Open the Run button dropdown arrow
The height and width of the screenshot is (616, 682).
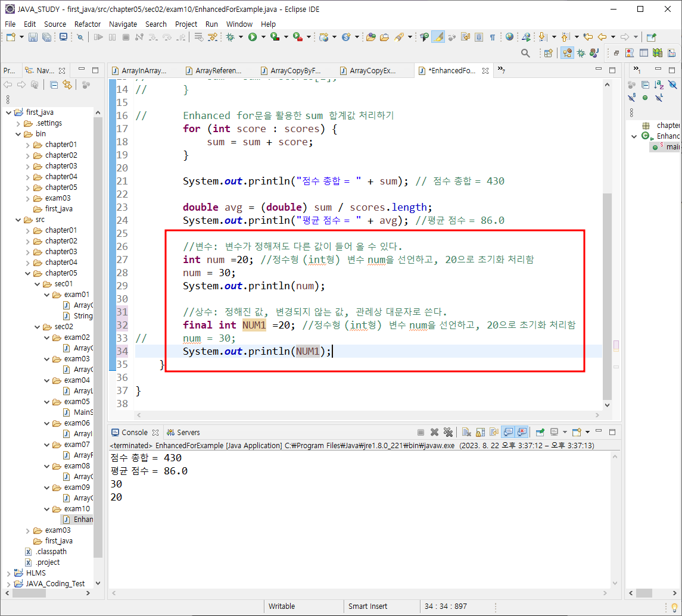coord(263,37)
